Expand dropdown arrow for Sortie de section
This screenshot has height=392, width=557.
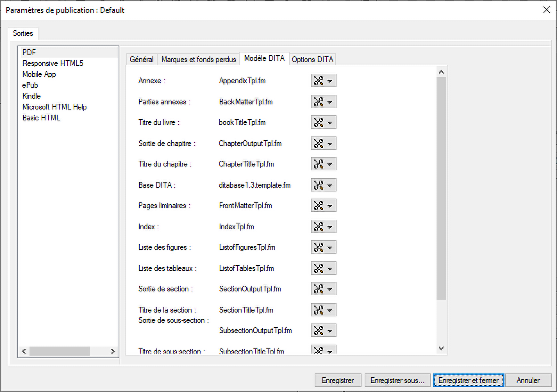[330, 289]
